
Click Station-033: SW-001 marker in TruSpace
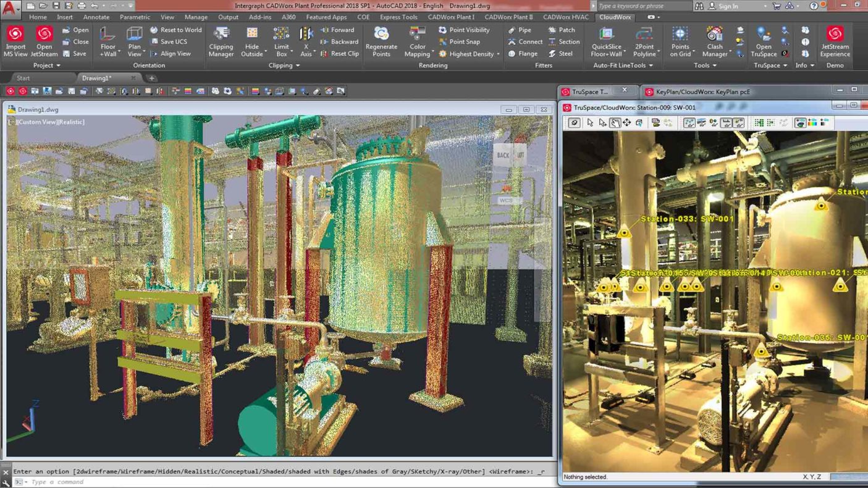pyautogui.click(x=624, y=233)
